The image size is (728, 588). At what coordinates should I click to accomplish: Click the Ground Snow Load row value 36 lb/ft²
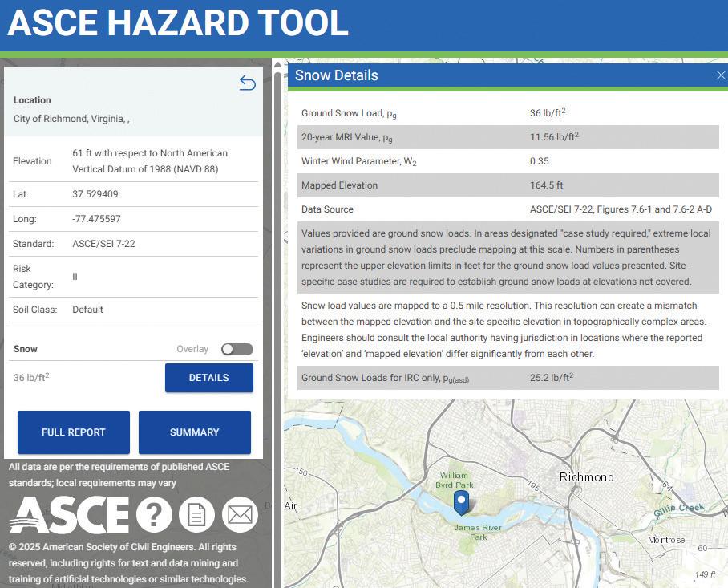tap(548, 112)
